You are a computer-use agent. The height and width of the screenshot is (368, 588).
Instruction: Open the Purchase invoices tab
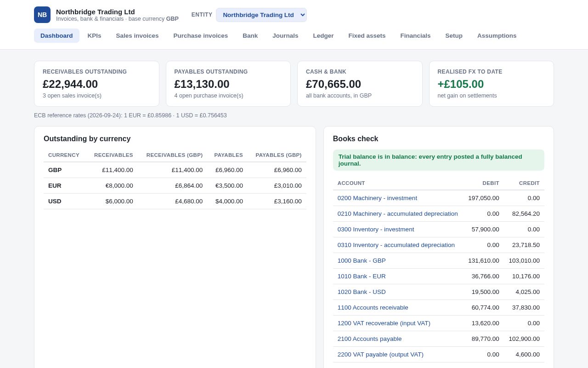point(201,36)
